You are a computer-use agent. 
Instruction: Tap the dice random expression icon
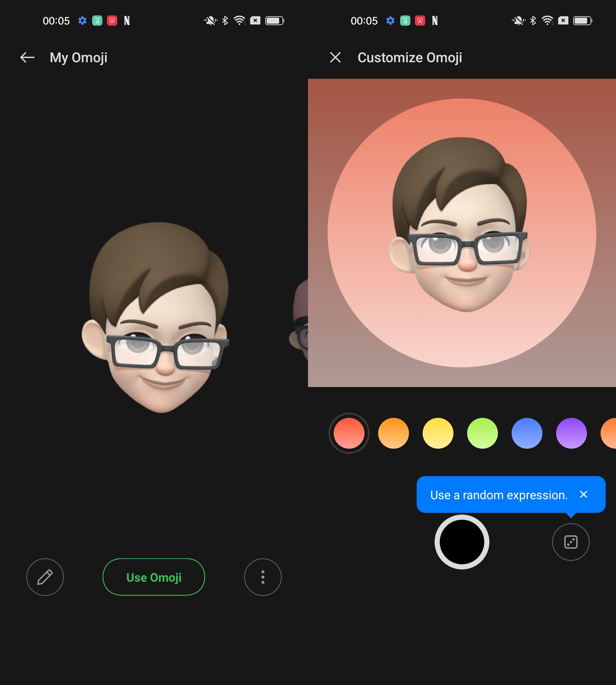click(x=571, y=542)
